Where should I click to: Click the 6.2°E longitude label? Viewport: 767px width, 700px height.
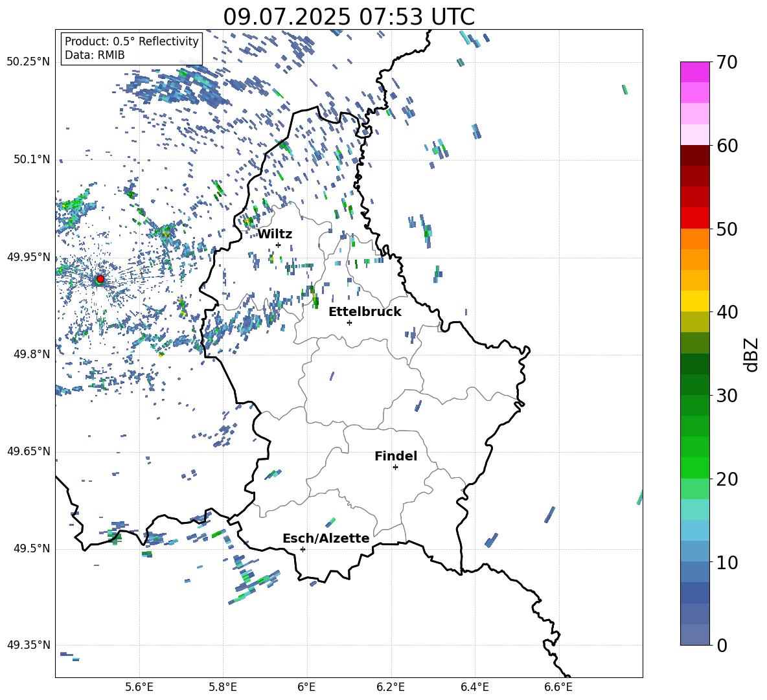click(391, 687)
